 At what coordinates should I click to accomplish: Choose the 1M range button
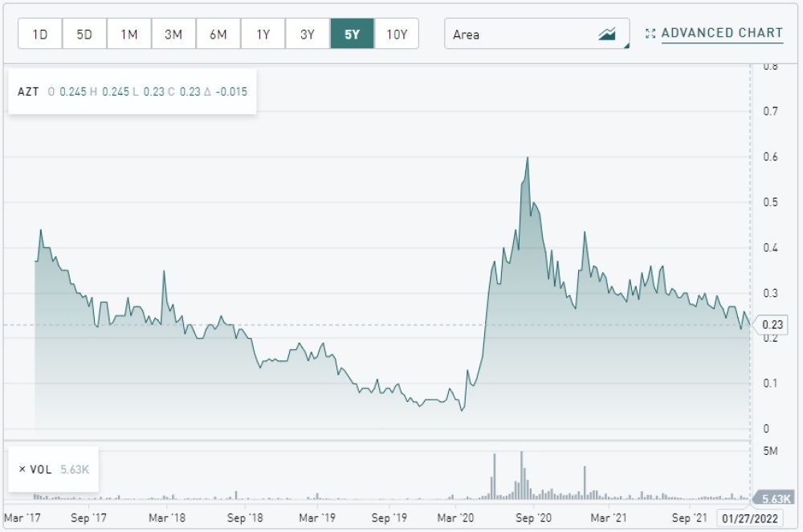(129, 35)
